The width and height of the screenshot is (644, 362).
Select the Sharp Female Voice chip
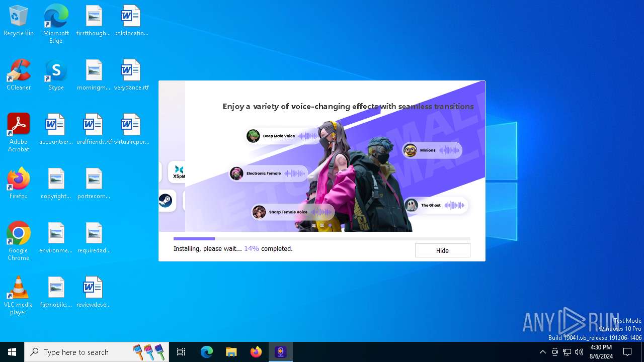(x=292, y=212)
